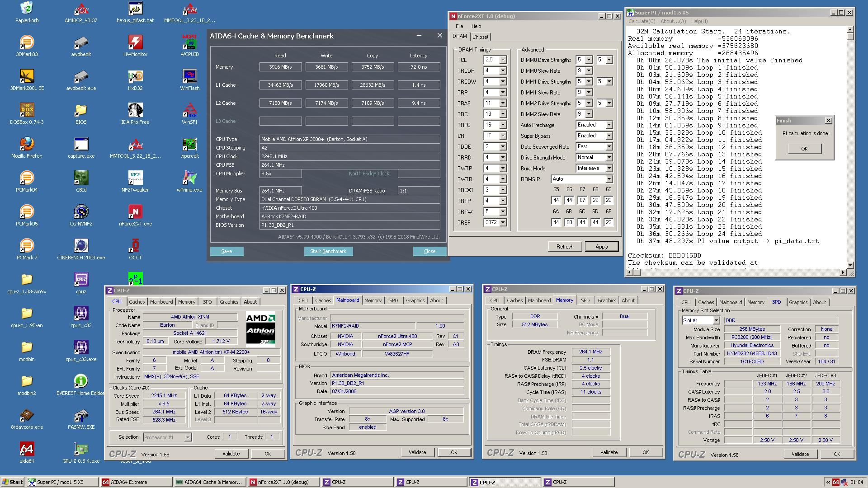
Task: Open the Auto Precharge dropdown
Action: 609,125
